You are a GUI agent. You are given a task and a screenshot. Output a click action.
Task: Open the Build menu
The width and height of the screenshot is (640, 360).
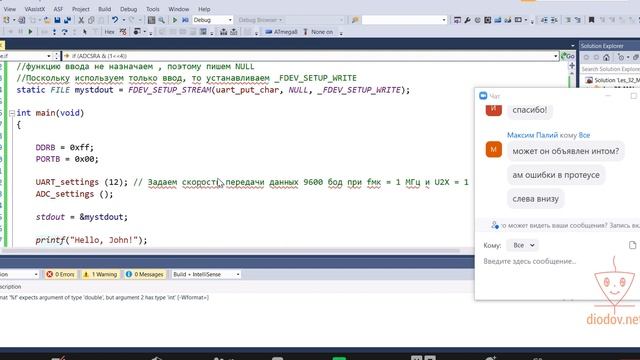104,9
